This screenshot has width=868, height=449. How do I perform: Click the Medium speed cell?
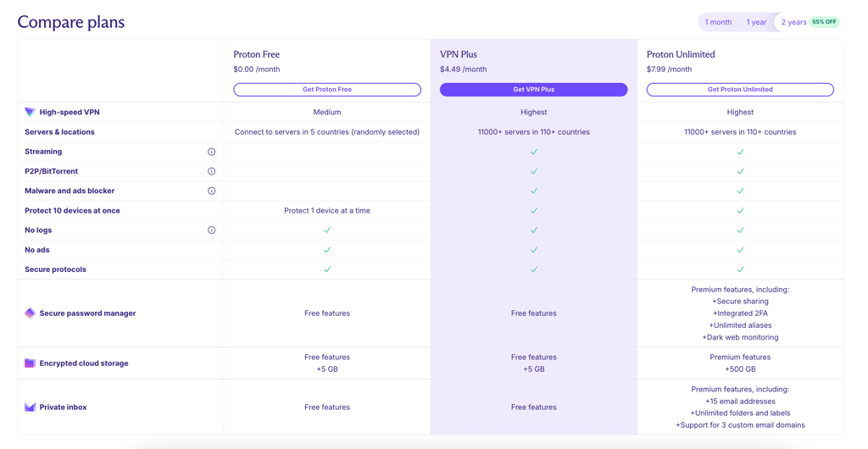pos(327,112)
